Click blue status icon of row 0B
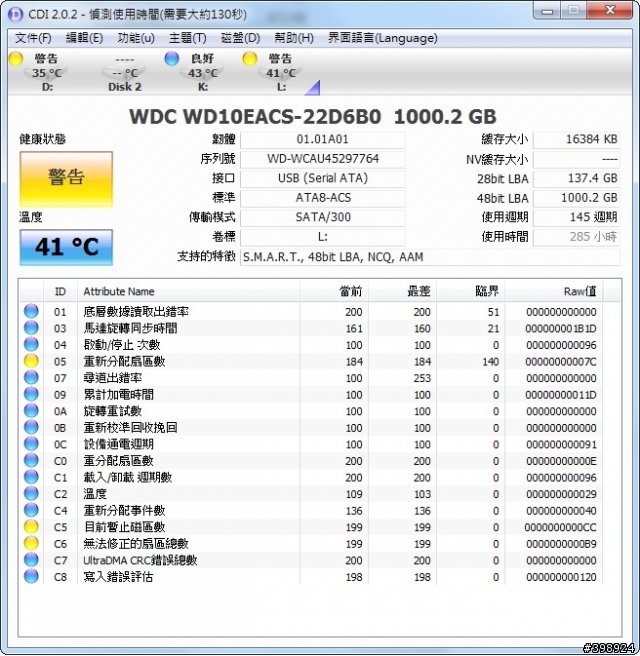 click(31, 428)
